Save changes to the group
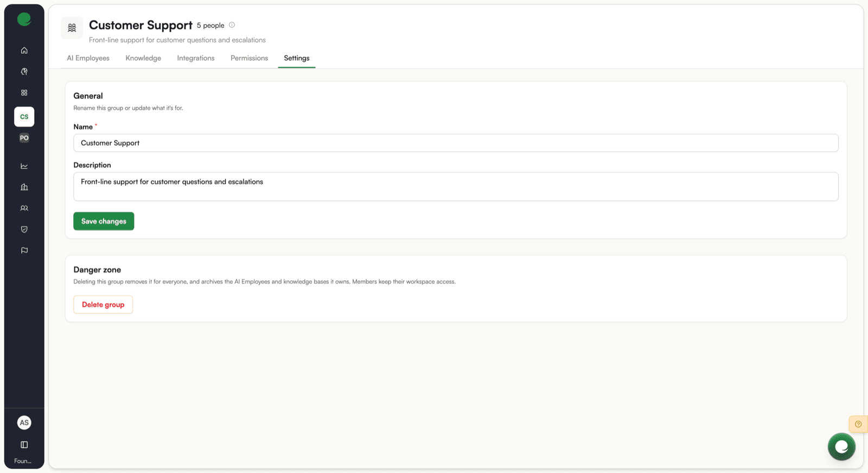This screenshot has width=868, height=473. click(x=104, y=221)
